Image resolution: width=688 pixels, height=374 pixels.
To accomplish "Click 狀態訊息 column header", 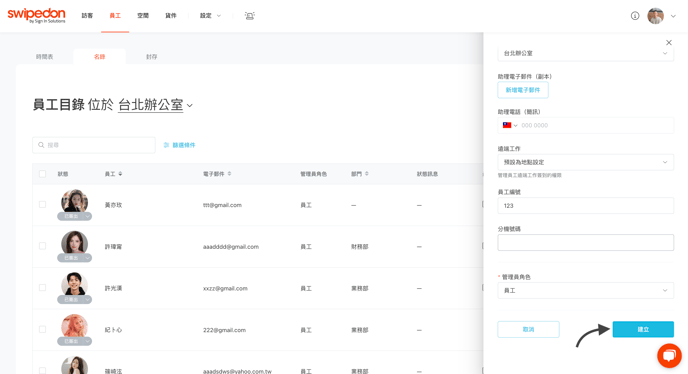I will click(x=427, y=174).
